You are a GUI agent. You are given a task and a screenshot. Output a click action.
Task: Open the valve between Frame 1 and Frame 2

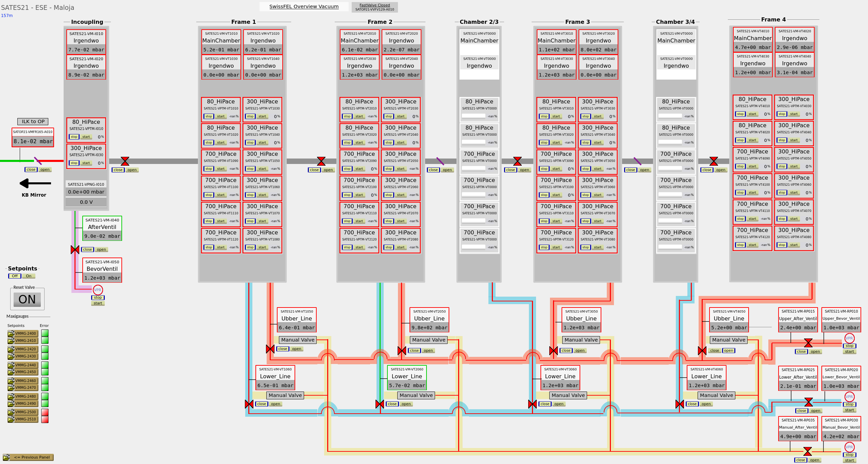pos(328,170)
